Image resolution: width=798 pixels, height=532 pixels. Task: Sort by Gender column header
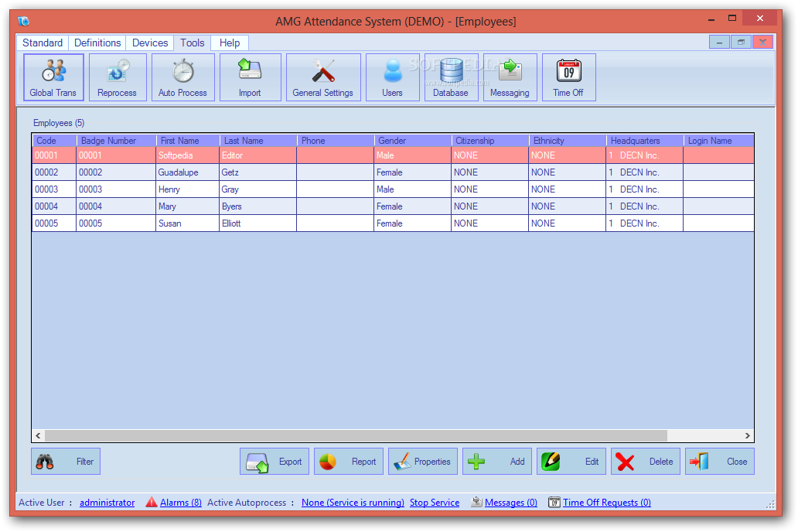tap(413, 141)
